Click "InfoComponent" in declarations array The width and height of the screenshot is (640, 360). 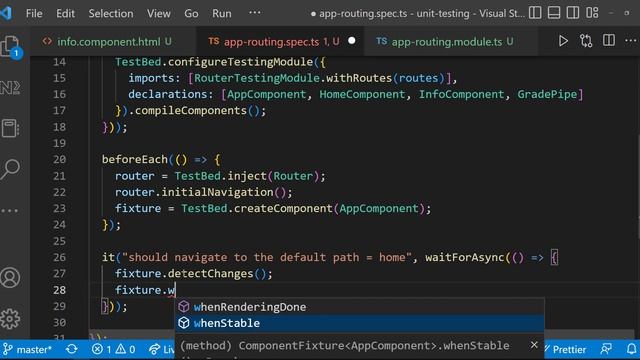(x=461, y=94)
